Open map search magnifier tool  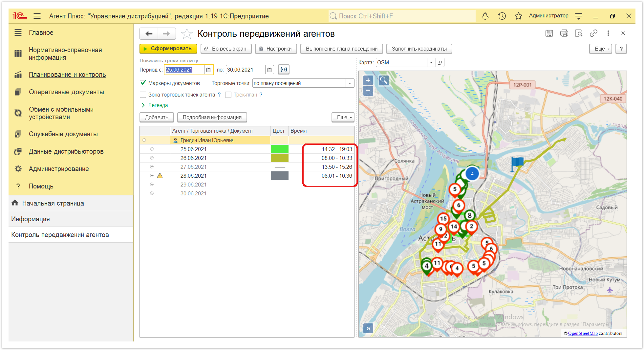384,80
